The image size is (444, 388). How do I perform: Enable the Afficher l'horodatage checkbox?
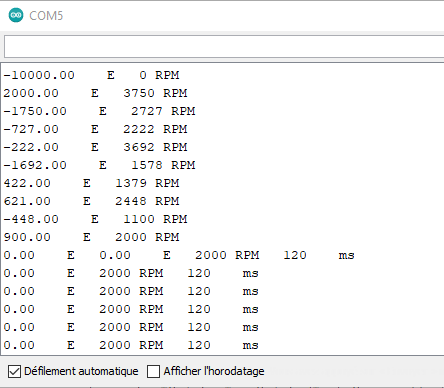tap(153, 371)
